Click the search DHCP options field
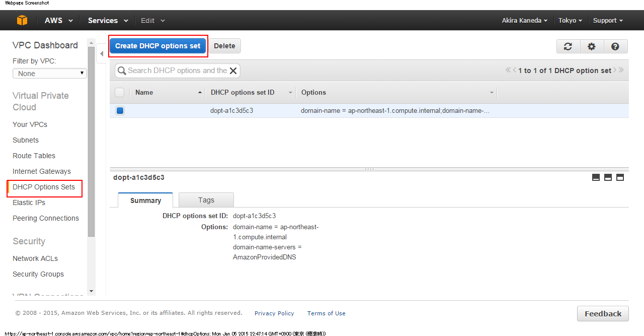Screen dimensions: 644x336 click(176, 71)
